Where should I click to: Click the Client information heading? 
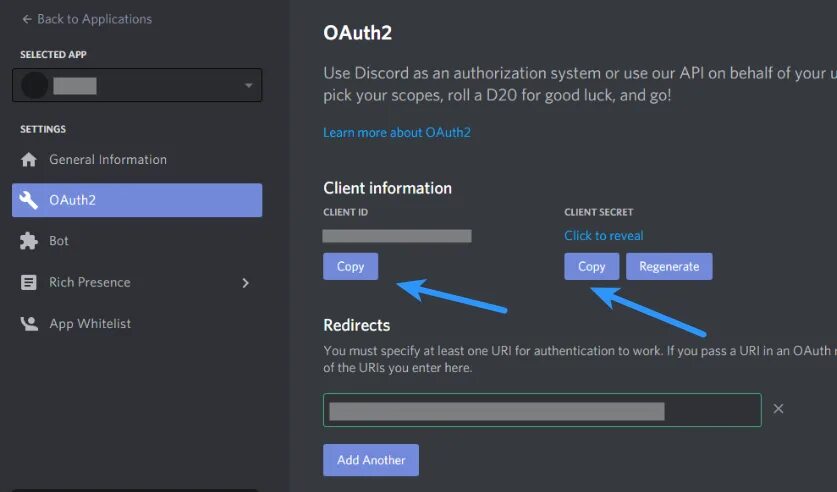tap(388, 188)
